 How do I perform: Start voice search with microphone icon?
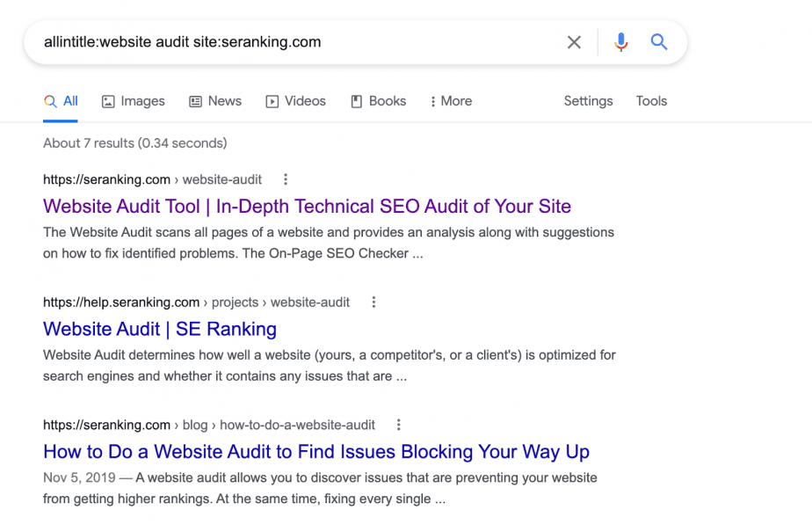click(x=621, y=42)
